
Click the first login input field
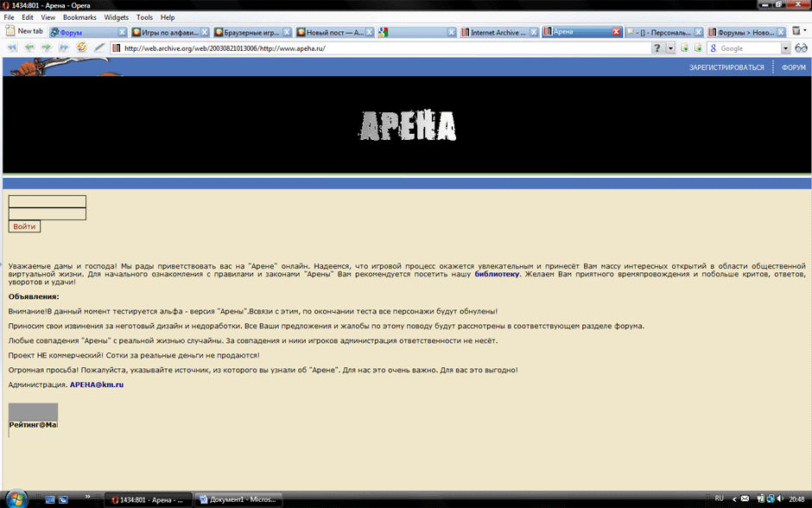click(x=48, y=201)
